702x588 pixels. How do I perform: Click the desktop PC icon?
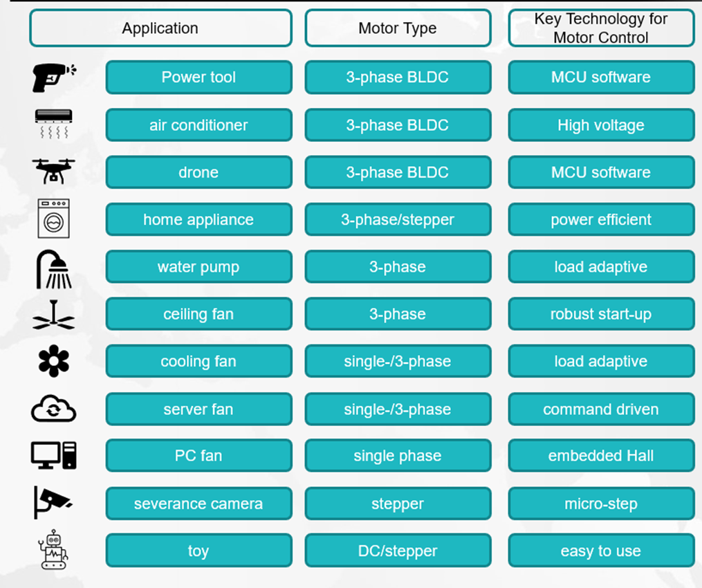pyautogui.click(x=53, y=456)
